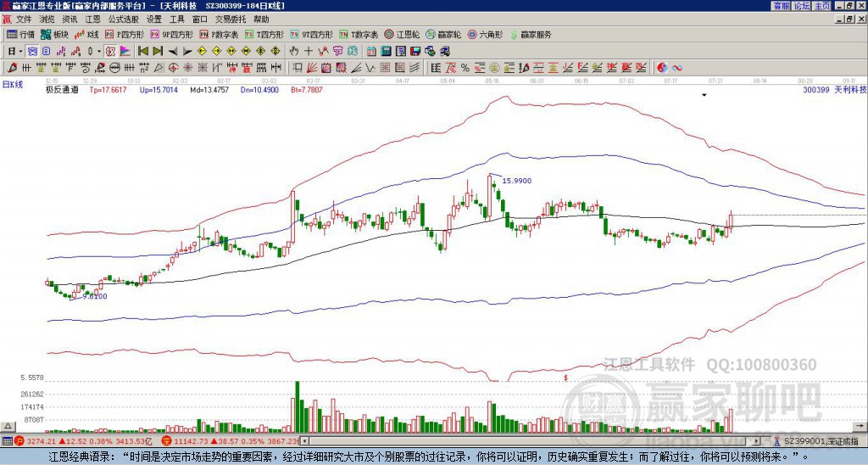Screen dimensions: 868x465
Task: Jump to last bar icon
Action: coord(157,52)
